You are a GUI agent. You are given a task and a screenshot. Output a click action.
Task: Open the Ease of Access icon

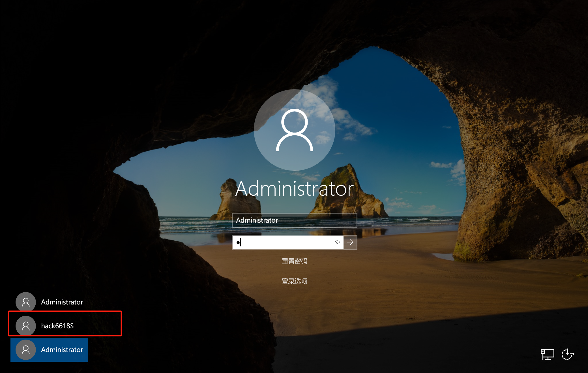click(x=568, y=354)
